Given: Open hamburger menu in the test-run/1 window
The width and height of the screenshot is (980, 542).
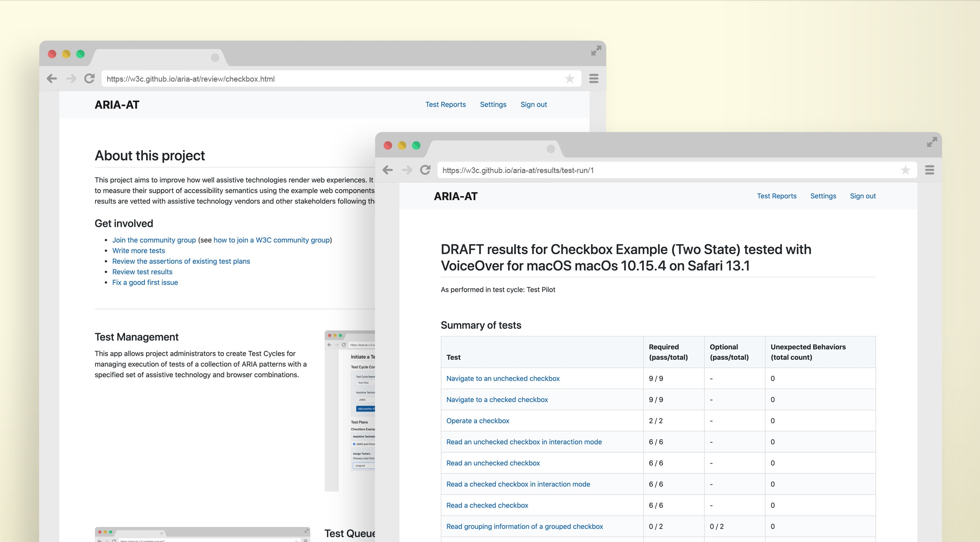Looking at the screenshot, I should tap(929, 170).
